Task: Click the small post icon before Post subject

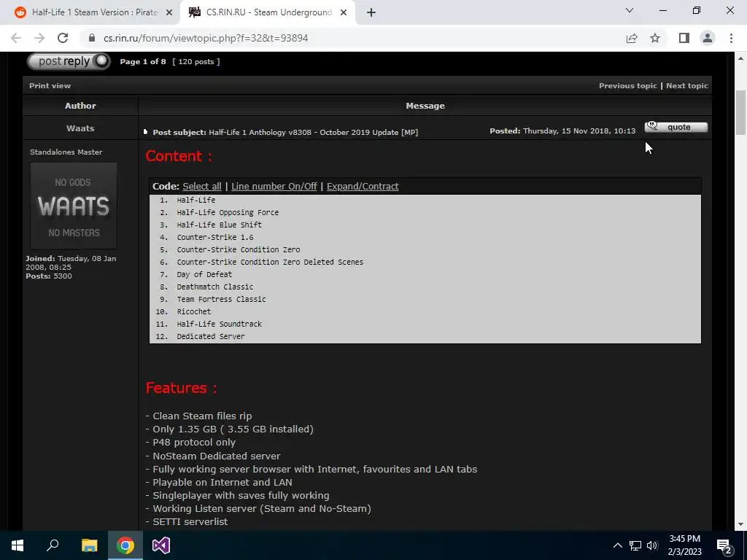Action: point(146,132)
